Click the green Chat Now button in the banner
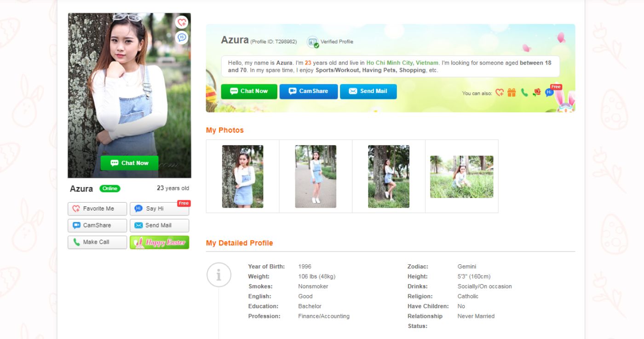The width and height of the screenshot is (644, 339). pyautogui.click(x=249, y=91)
